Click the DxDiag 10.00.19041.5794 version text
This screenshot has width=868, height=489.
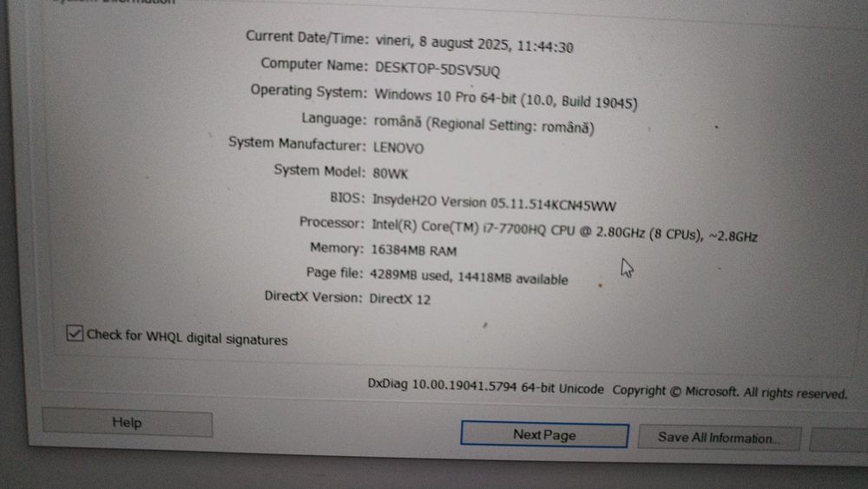click(x=485, y=386)
